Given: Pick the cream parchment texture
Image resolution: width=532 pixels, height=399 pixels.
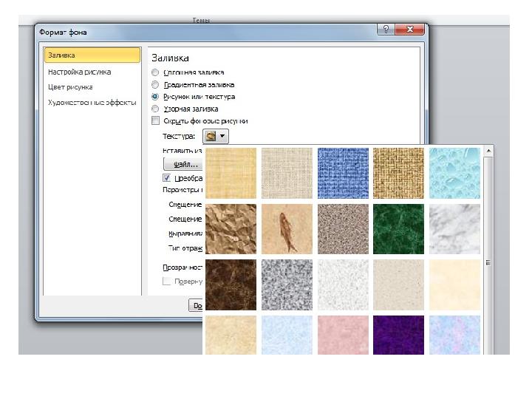Looking at the screenshot, I should [454, 285].
